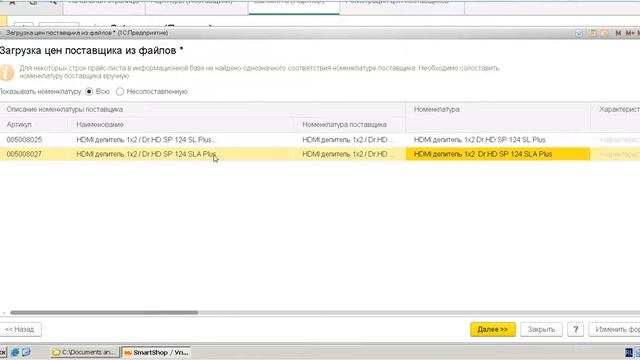The width and height of the screenshot is (640, 360).
Task: Click highlighted Номенклатура cell 'SP 124 SLA Plus'
Action: click(x=498, y=154)
